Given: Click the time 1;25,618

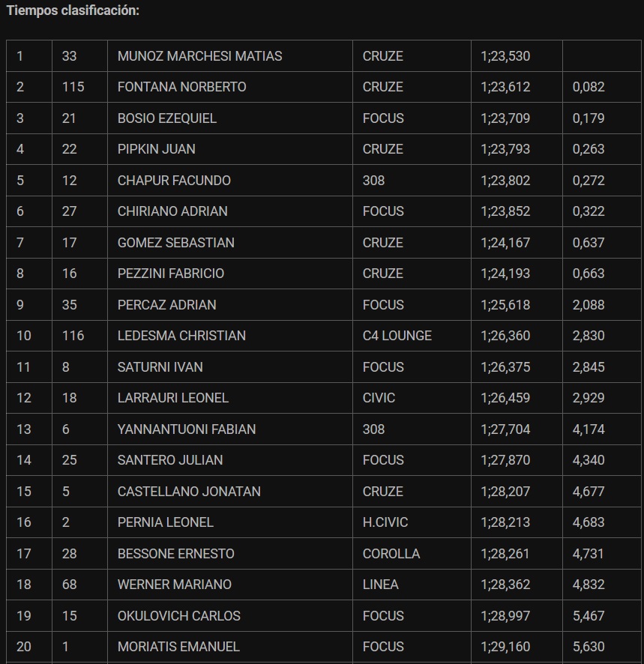Looking at the screenshot, I should point(505,305).
